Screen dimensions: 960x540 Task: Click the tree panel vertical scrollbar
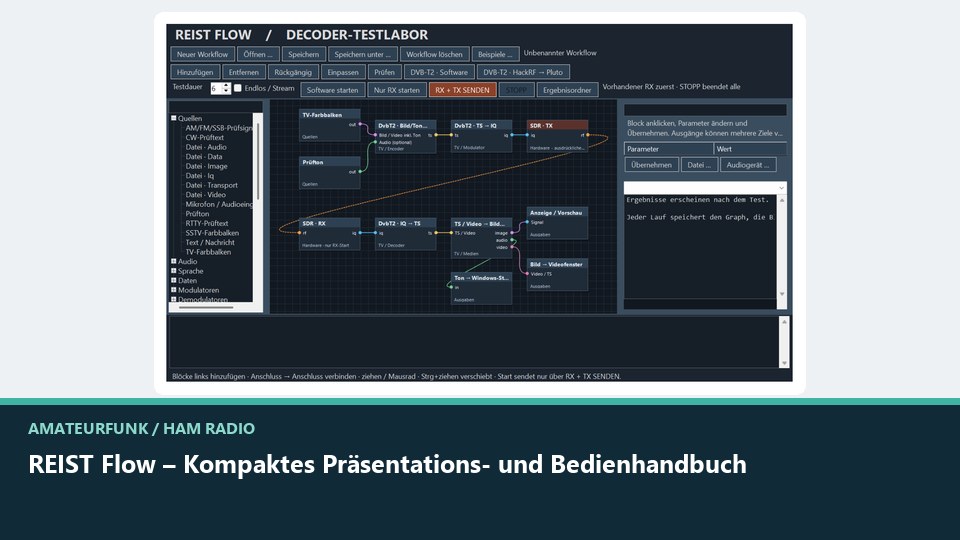[x=258, y=161]
